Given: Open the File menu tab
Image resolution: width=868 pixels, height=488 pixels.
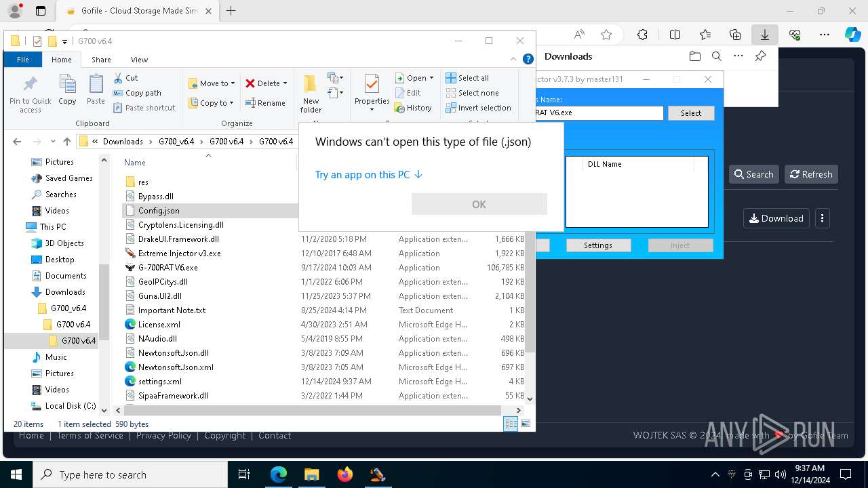Looking at the screenshot, I should coord(22,60).
